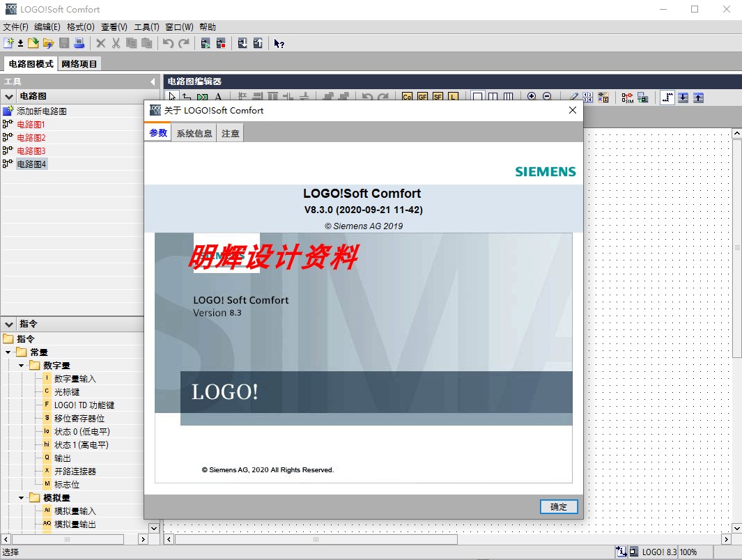This screenshot has height=560, width=742.
Task: Select 移位寄存器位 instruction
Action: (x=79, y=419)
